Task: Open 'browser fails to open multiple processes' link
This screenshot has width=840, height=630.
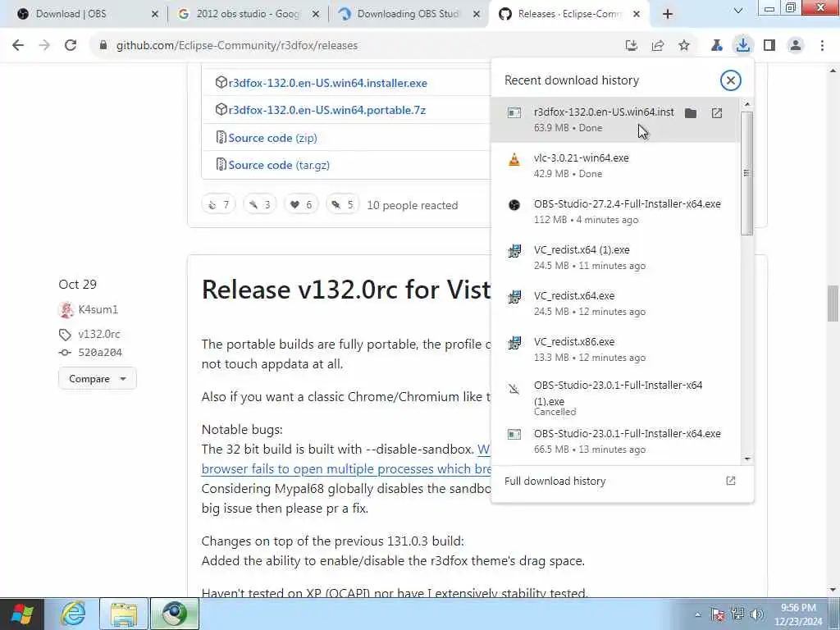Action: (346, 468)
